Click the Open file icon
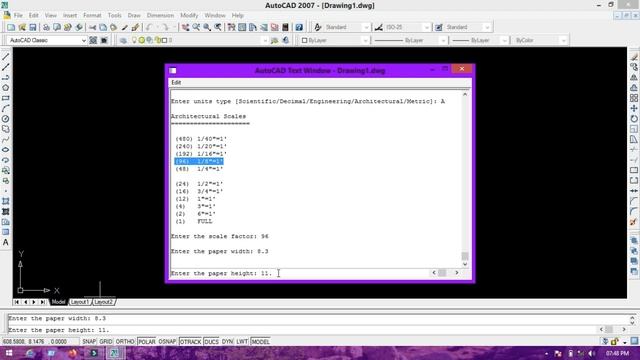The image size is (640, 360). click(22, 27)
